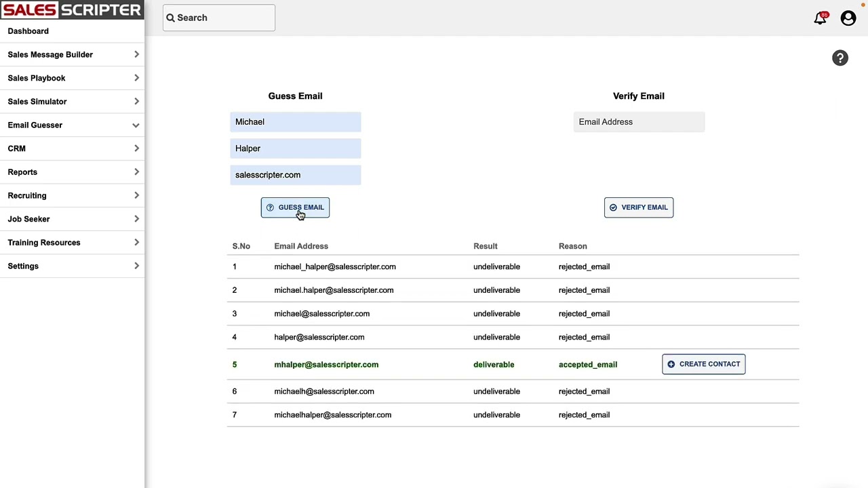Click the Guess Email button

[295, 207]
